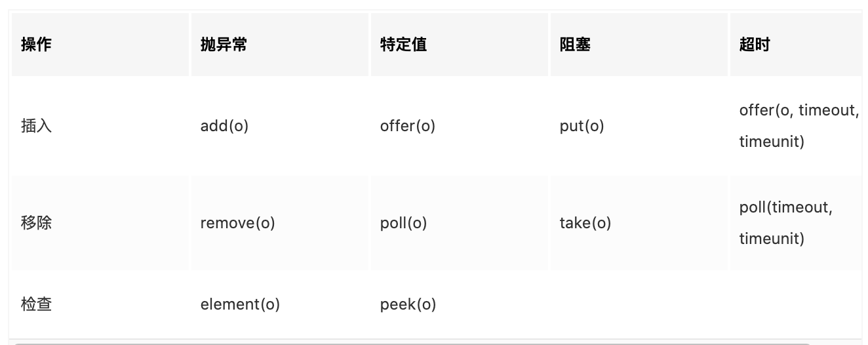Select the 插入 row label
Viewport: 868px width, 345px height.
point(37,126)
